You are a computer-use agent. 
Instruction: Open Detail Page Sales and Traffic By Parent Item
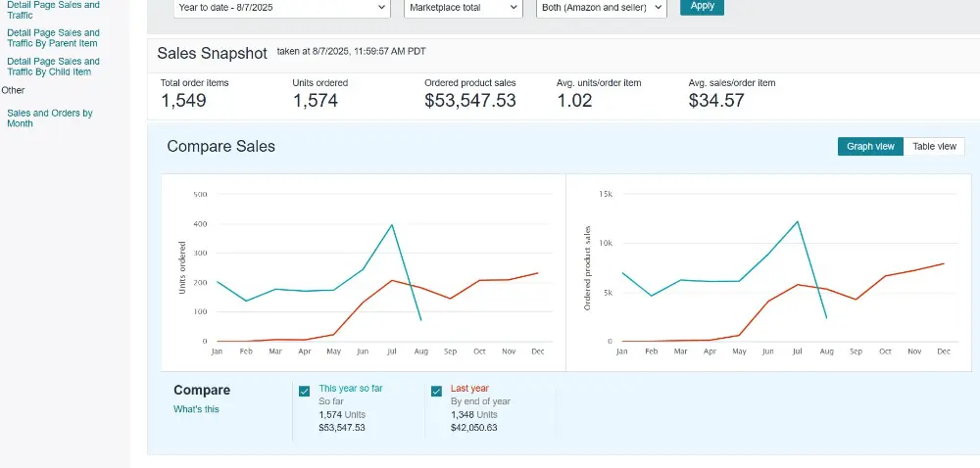pyautogui.click(x=53, y=38)
